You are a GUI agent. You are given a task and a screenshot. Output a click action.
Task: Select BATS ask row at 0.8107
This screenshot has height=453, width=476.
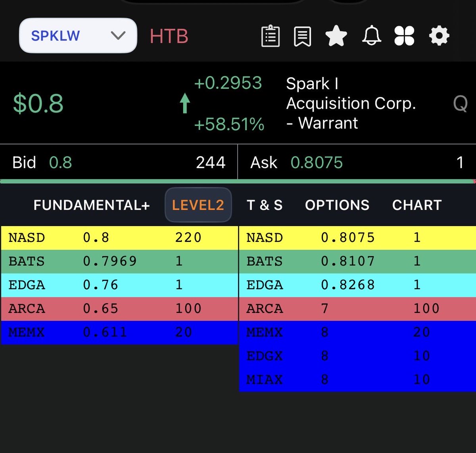click(357, 261)
